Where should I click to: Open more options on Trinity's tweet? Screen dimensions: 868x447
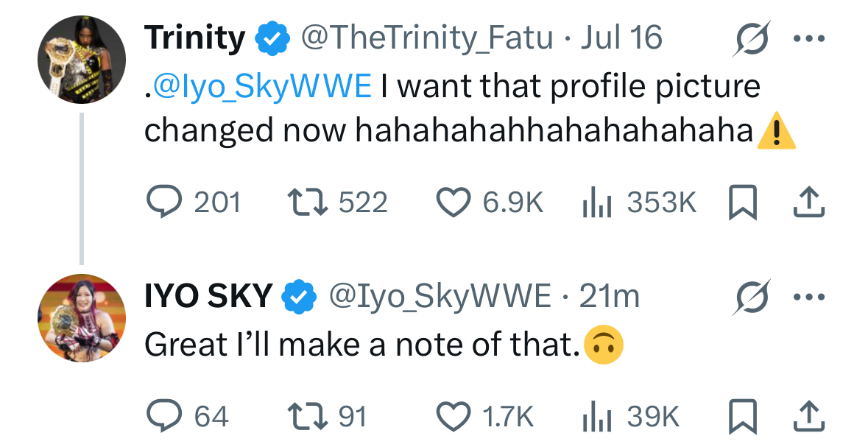pyautogui.click(x=807, y=38)
